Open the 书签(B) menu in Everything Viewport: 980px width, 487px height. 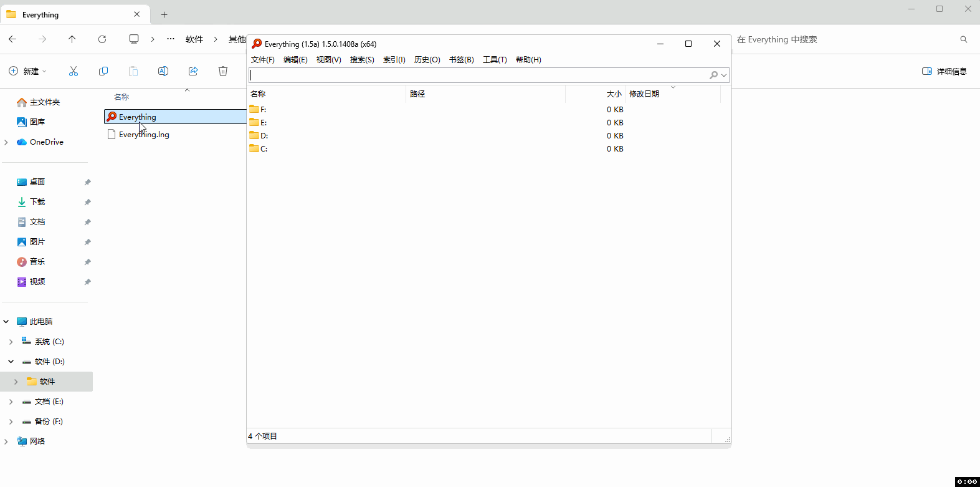[x=461, y=60]
